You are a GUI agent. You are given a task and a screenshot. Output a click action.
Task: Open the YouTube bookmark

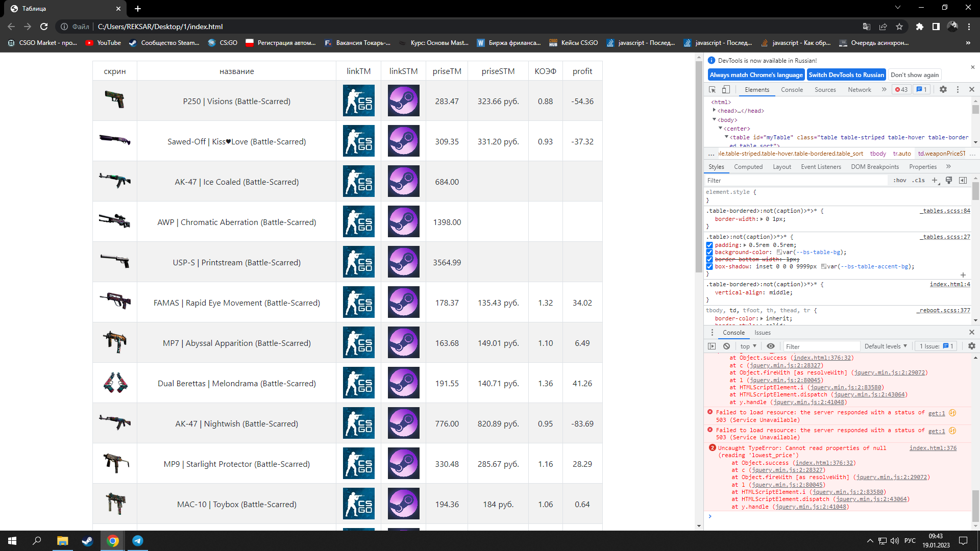[104, 43]
